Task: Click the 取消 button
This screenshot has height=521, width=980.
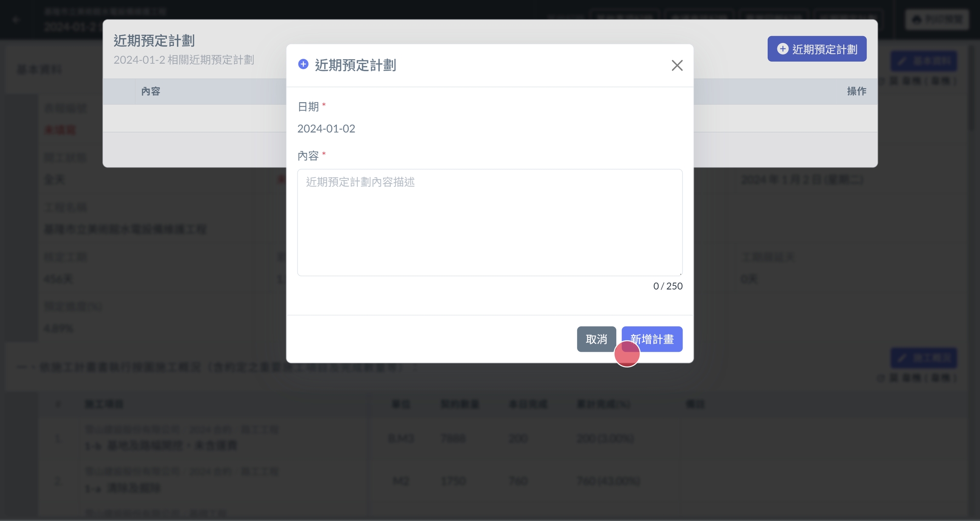Action: [x=596, y=339]
